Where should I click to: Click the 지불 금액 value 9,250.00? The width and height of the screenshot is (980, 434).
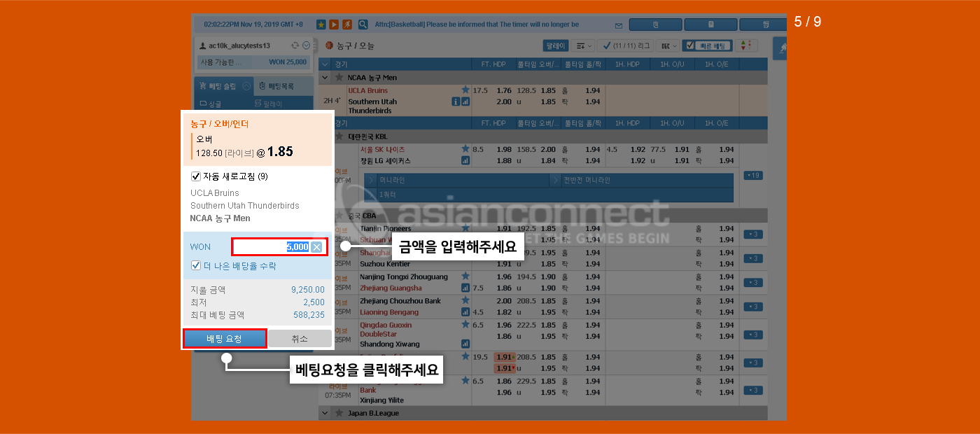click(308, 290)
